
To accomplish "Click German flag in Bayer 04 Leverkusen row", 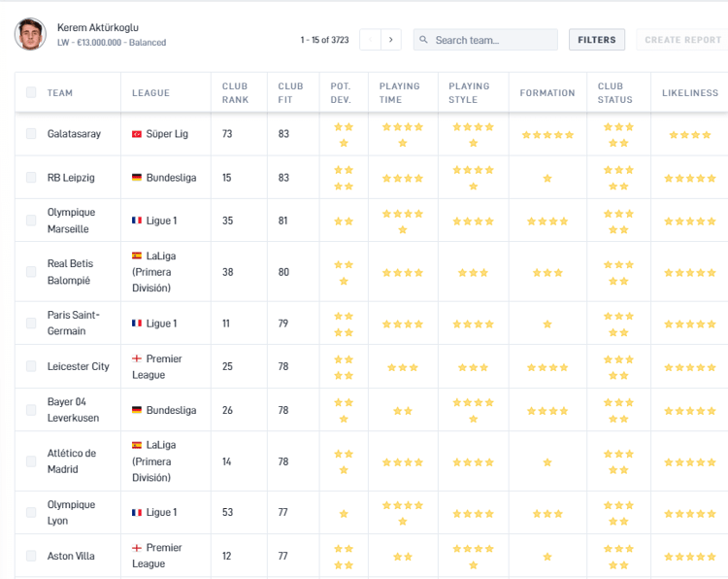I will click(x=137, y=410).
